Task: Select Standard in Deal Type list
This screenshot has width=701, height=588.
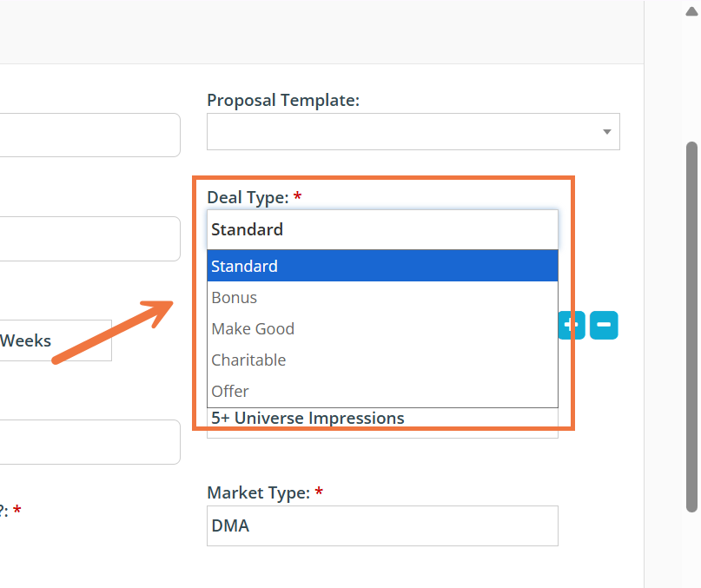Action: 382,266
